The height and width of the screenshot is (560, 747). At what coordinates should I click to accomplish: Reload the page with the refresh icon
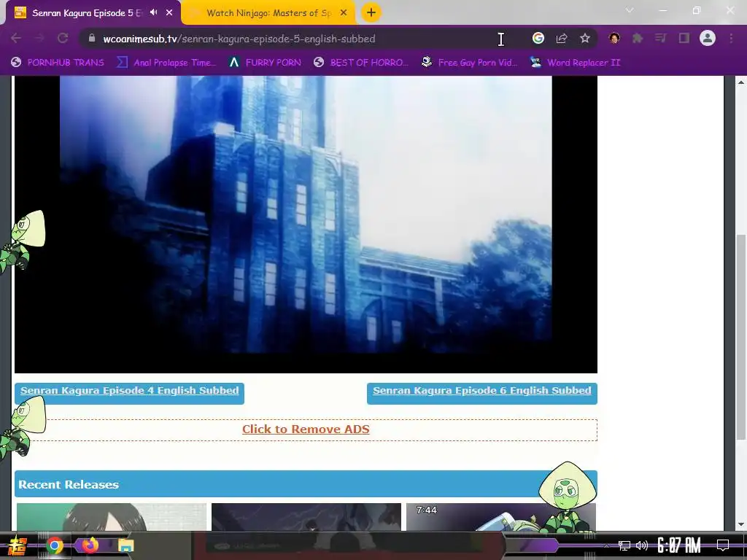[x=63, y=38]
